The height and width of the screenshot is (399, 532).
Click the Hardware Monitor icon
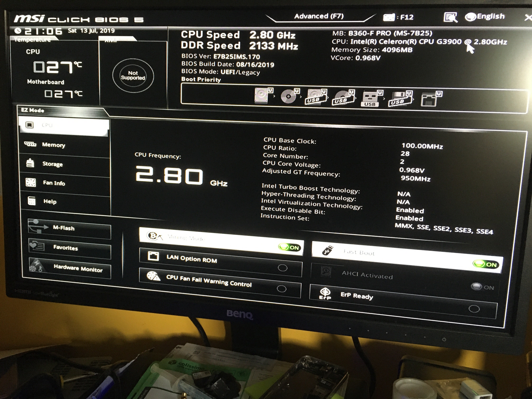pos(36,265)
